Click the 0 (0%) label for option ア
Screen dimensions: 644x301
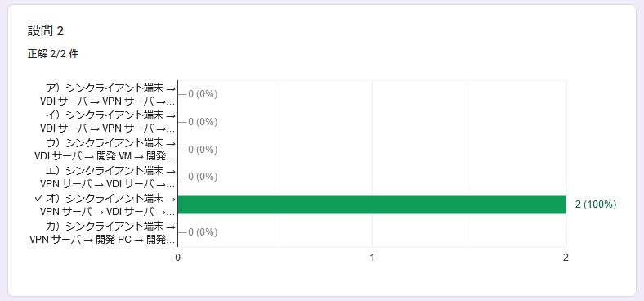(203, 94)
